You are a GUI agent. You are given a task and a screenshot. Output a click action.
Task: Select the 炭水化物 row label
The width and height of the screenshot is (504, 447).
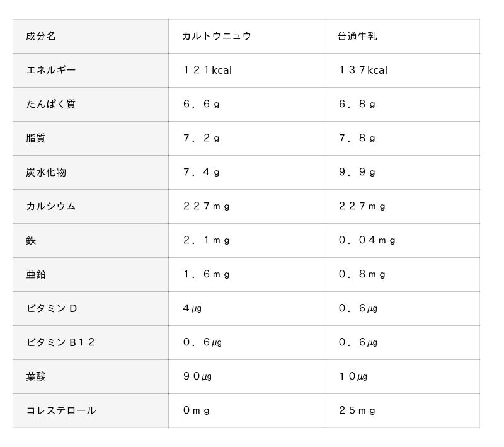[x=46, y=172]
